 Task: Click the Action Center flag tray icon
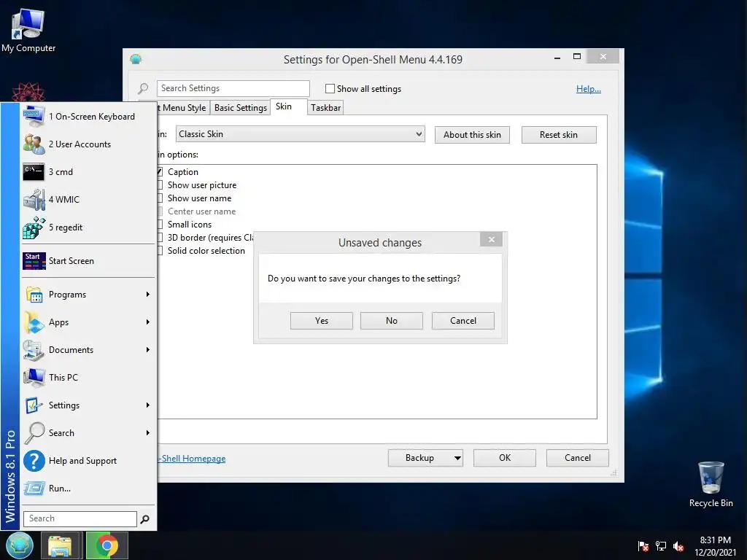643,546
